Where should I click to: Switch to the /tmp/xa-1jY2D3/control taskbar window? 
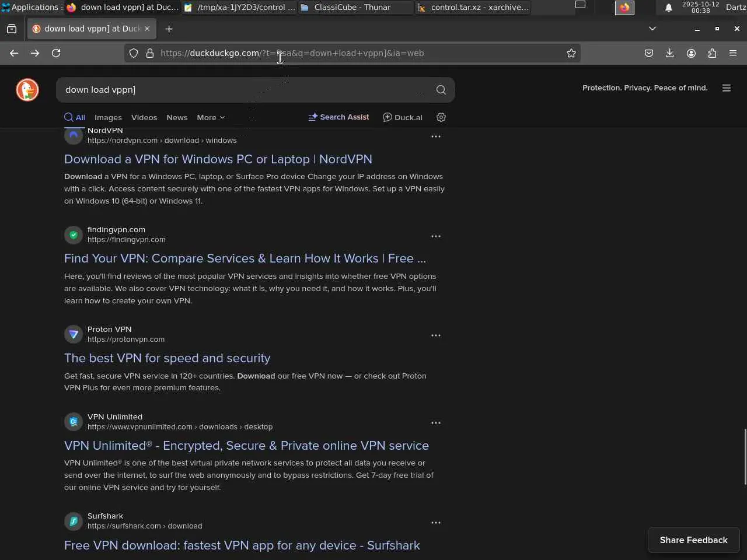point(239,8)
